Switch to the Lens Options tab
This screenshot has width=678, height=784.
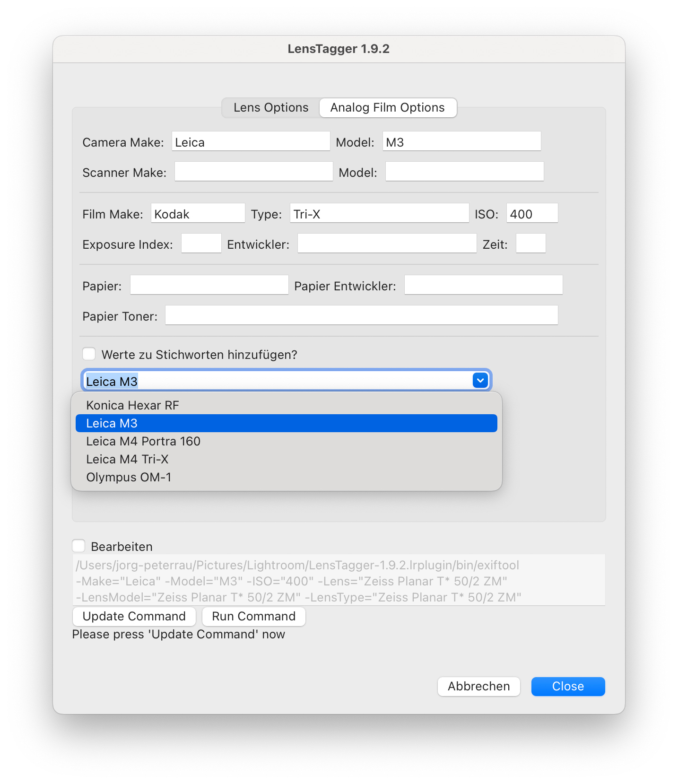tap(271, 108)
